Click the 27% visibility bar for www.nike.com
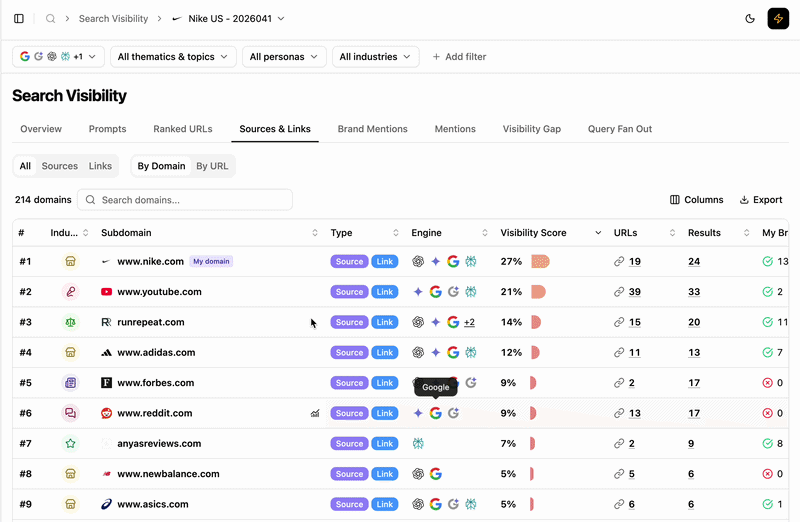Image resolution: width=800 pixels, height=522 pixels. 540,261
